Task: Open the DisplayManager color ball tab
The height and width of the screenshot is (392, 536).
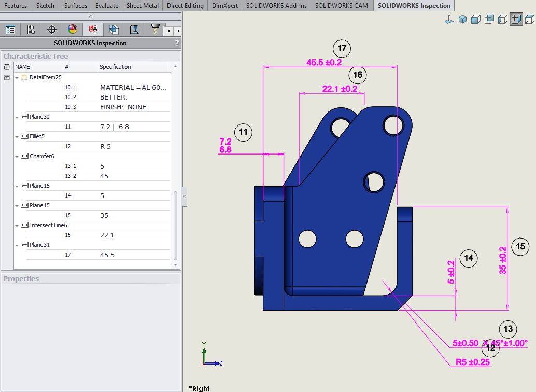Action: pyautogui.click(x=73, y=30)
